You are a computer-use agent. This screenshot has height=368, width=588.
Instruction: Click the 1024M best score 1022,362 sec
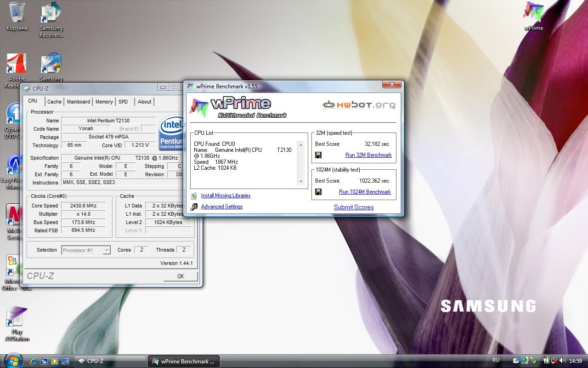click(x=374, y=181)
